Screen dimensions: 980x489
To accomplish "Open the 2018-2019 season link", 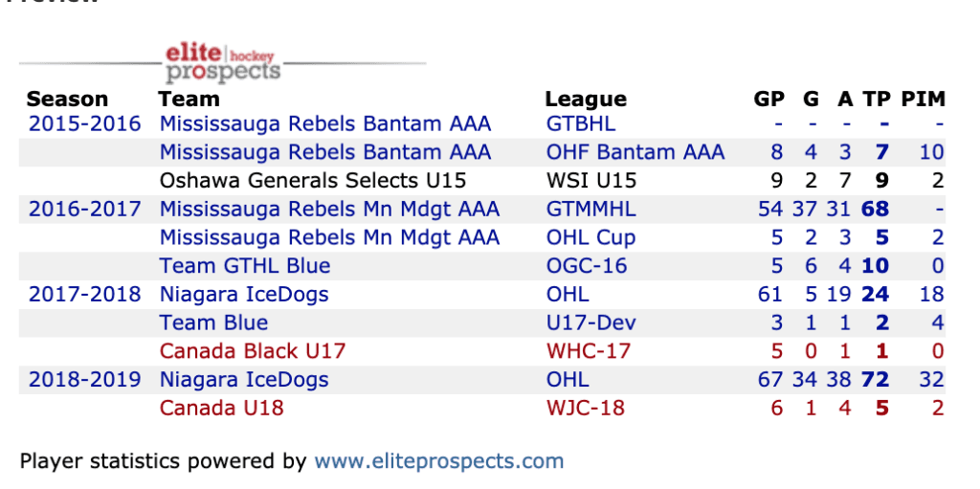I will [84, 379].
